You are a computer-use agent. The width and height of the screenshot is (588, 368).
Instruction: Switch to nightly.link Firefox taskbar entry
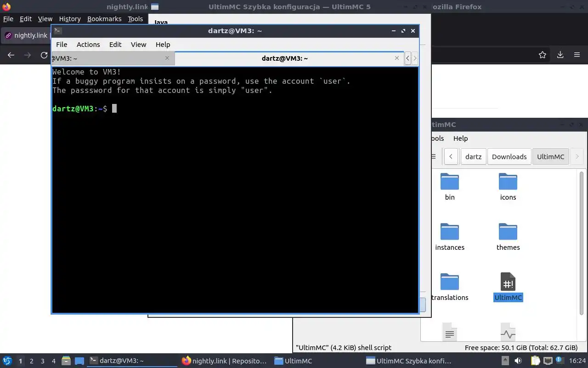pyautogui.click(x=224, y=361)
